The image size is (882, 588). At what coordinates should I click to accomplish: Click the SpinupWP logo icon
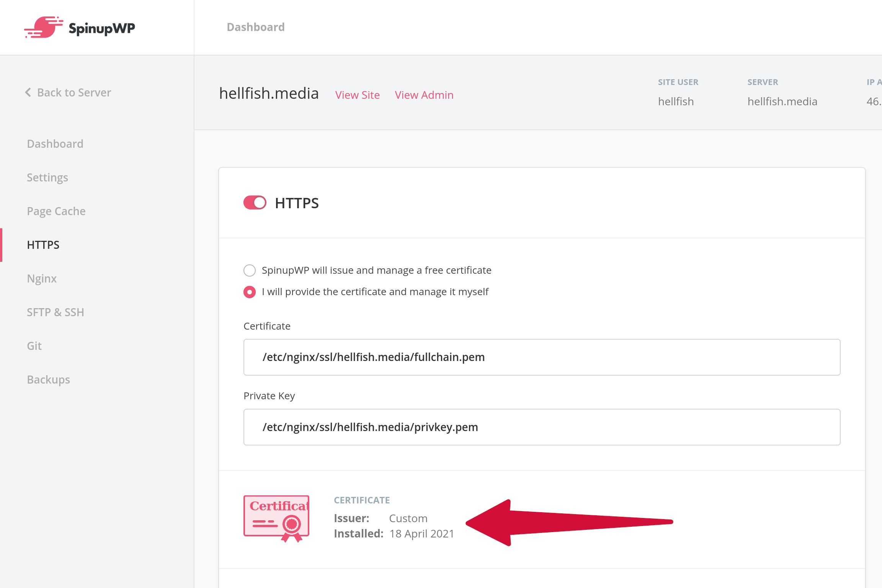44,27
